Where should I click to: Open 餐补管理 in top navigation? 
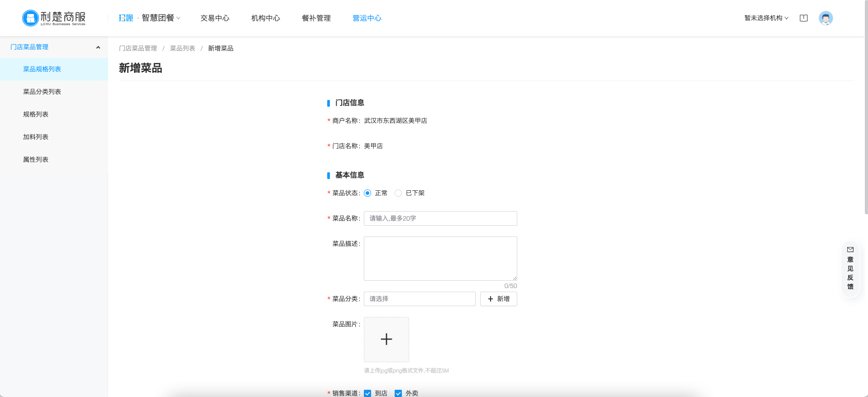click(x=316, y=18)
